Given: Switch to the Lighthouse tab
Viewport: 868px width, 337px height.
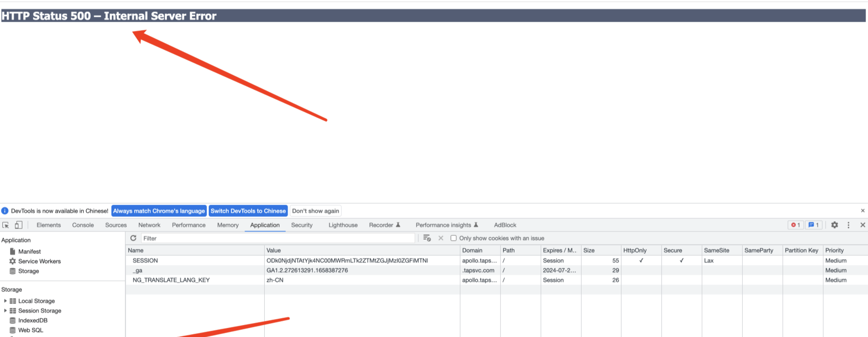Looking at the screenshot, I should pos(343,225).
